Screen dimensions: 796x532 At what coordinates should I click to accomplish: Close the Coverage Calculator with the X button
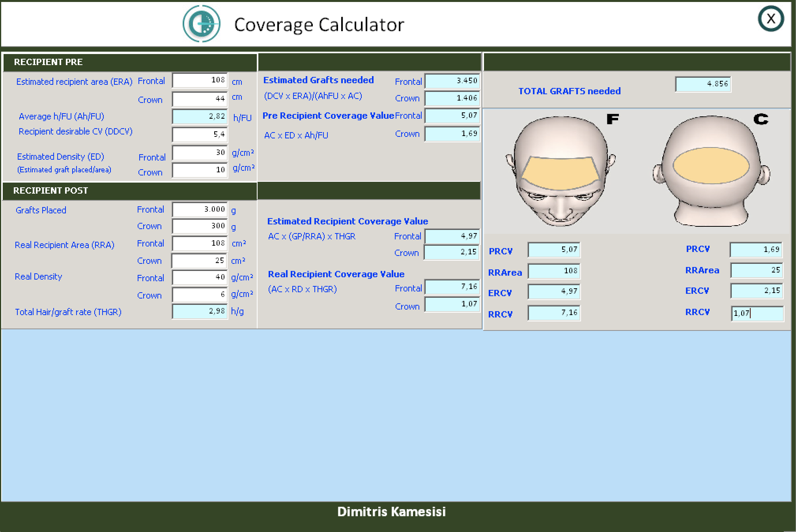771,19
